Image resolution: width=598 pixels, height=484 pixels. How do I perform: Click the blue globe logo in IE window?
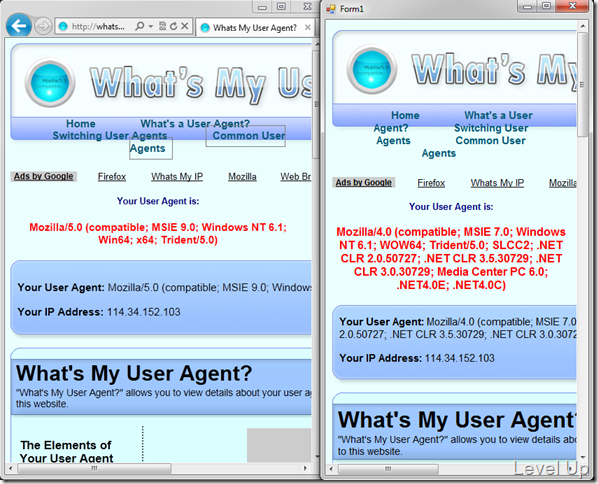[x=50, y=82]
